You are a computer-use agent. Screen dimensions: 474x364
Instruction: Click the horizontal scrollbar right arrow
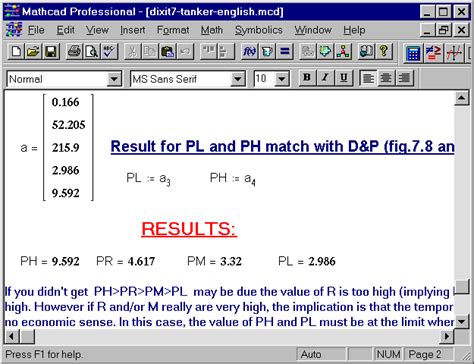[x=447, y=337]
